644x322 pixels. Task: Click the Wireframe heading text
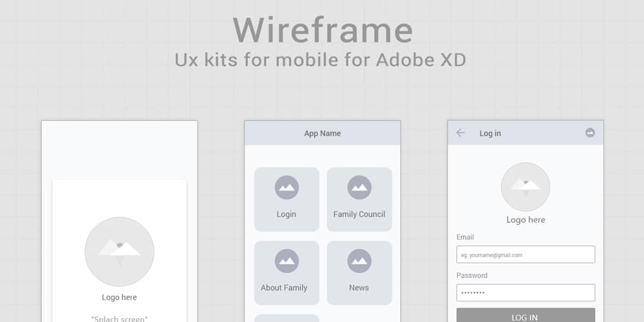323,30
